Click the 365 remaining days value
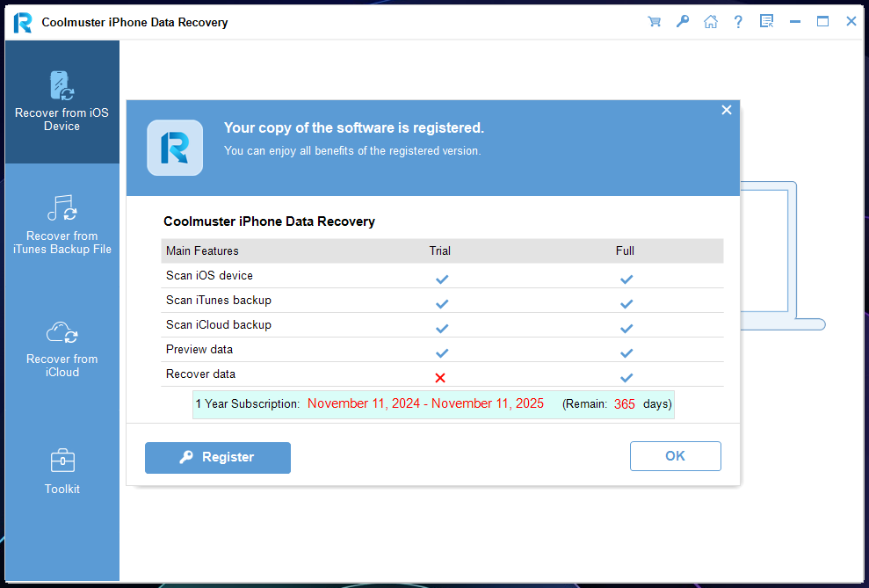Viewport: 869px width, 588px height. pos(624,404)
